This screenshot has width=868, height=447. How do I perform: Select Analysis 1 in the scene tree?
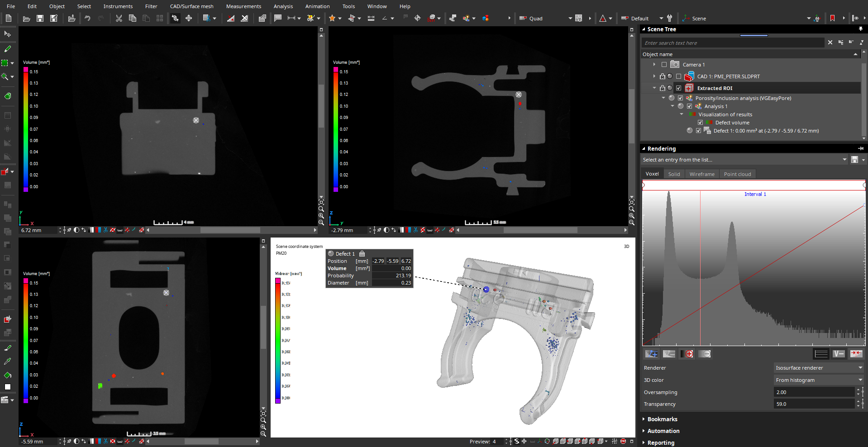[715, 106]
